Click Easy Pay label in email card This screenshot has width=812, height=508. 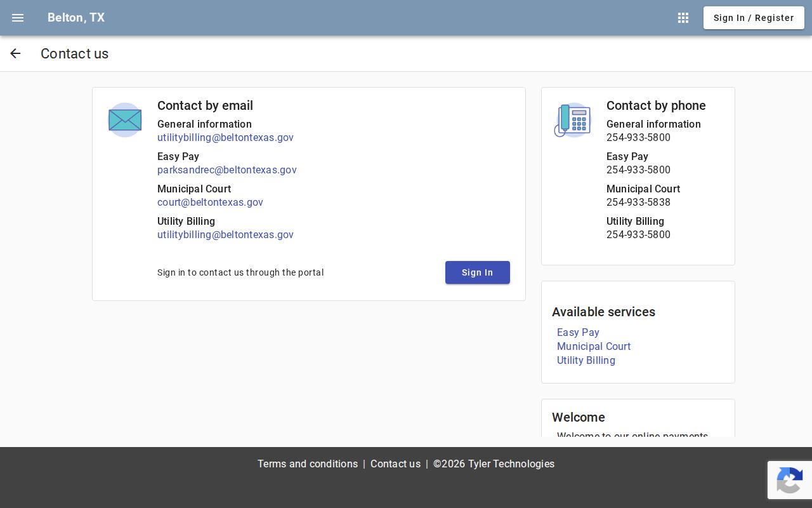[x=178, y=157]
